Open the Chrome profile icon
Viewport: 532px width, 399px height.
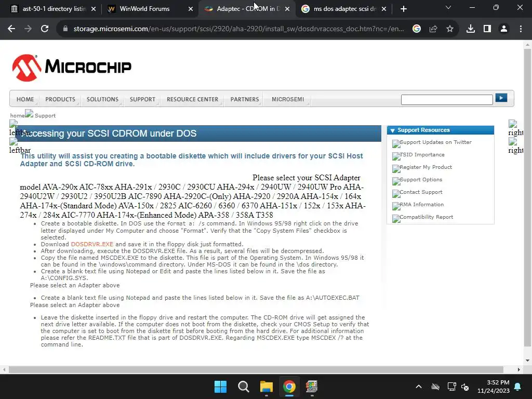[x=504, y=29]
